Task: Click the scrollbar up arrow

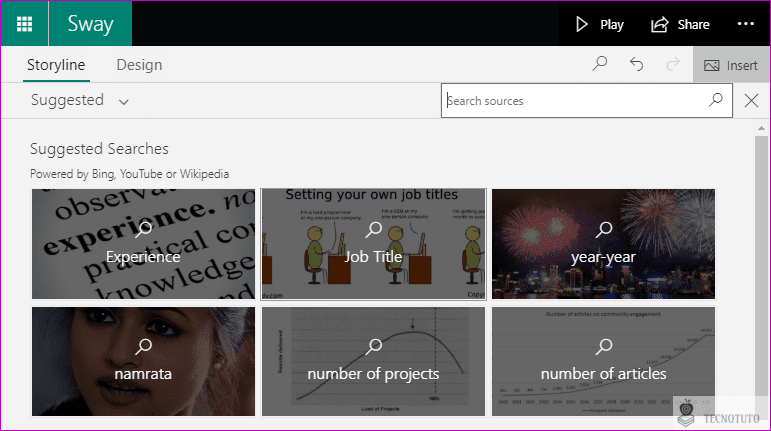Action: coord(761,128)
